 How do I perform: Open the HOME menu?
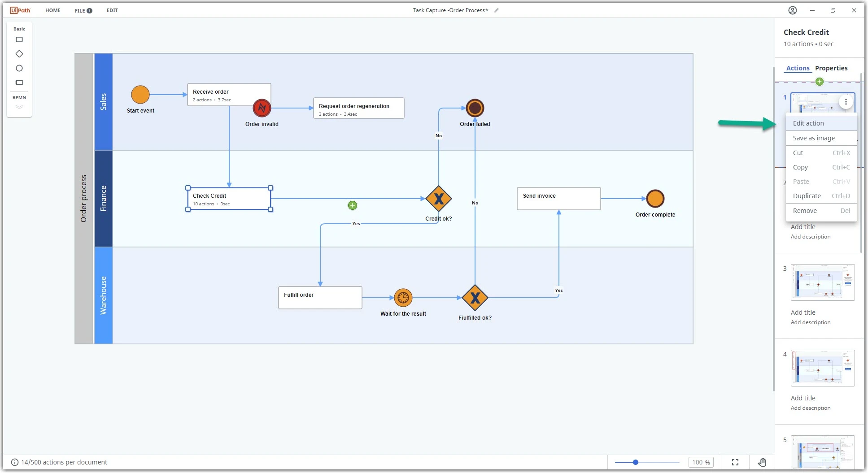(53, 10)
